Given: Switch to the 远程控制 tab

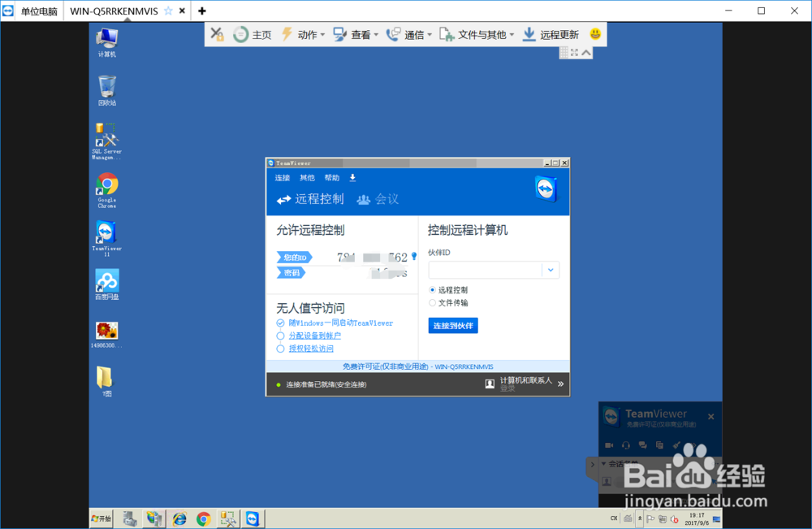Looking at the screenshot, I should point(310,199).
